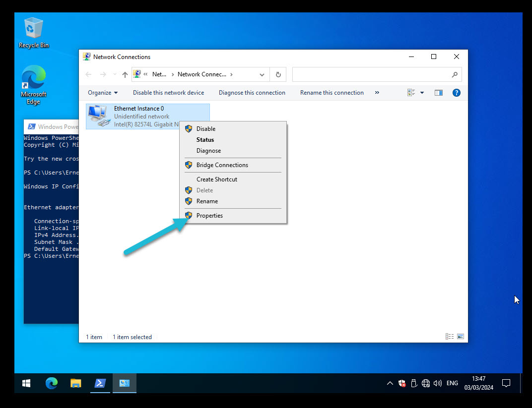
Task: Expand the Organize dropdown menu
Action: pyautogui.click(x=103, y=93)
